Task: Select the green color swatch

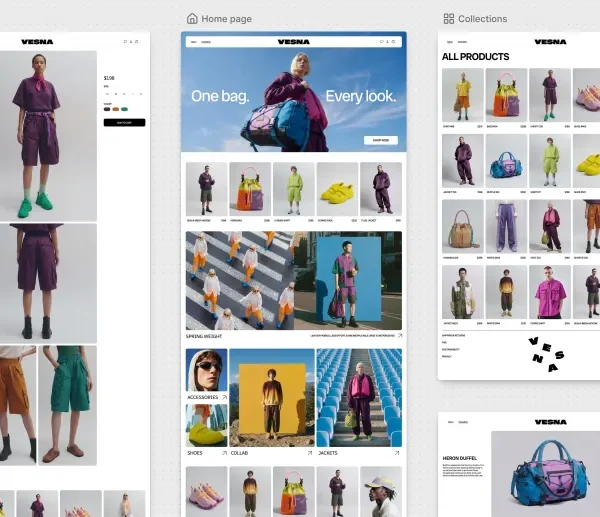Action: [124, 109]
